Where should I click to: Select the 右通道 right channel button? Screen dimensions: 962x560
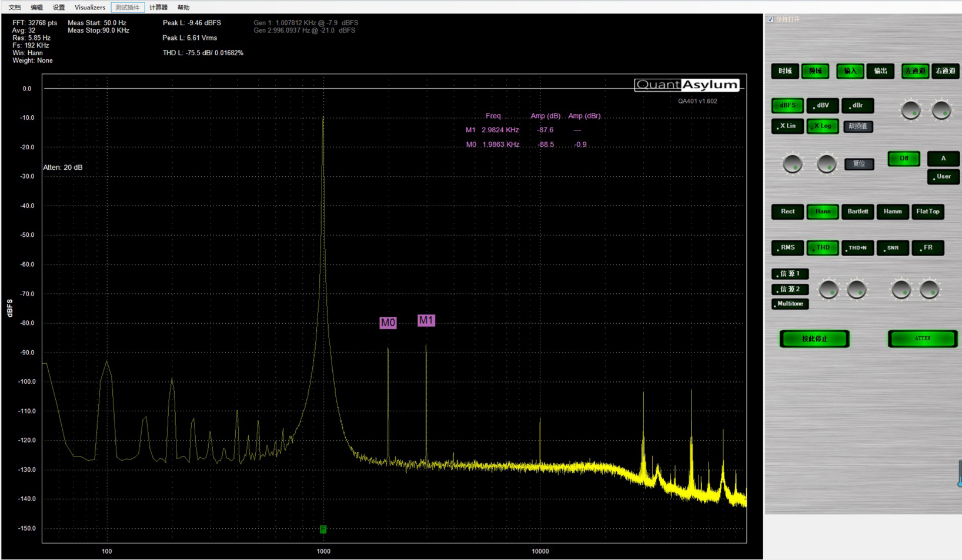click(945, 71)
